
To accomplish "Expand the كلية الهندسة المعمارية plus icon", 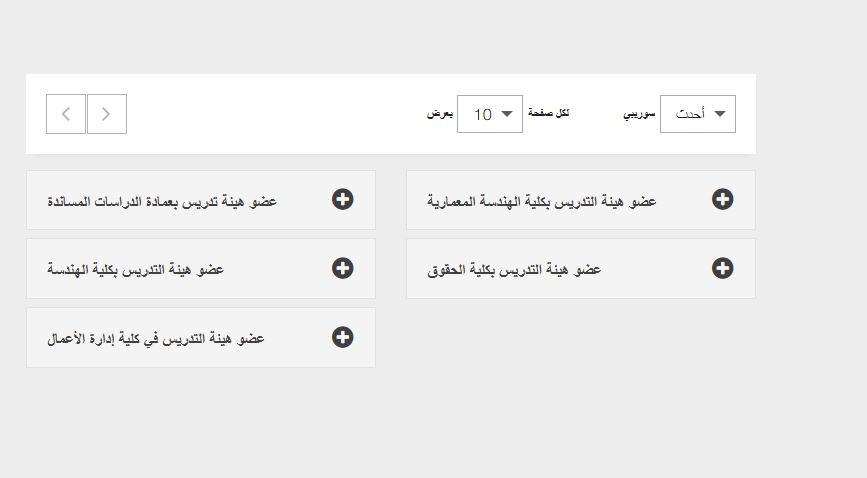I will [722, 200].
